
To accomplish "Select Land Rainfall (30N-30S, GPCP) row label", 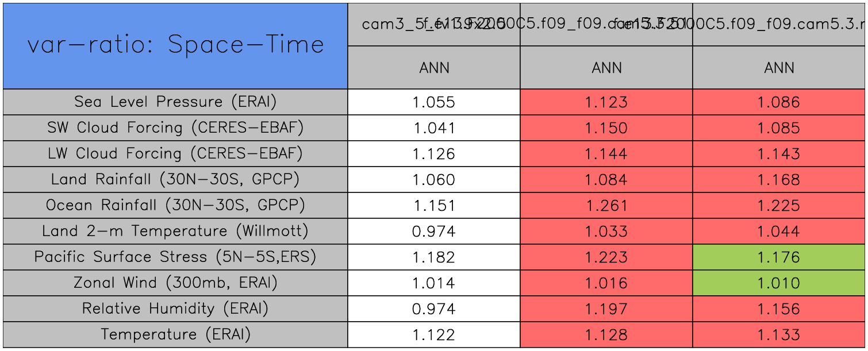I will point(175,180).
